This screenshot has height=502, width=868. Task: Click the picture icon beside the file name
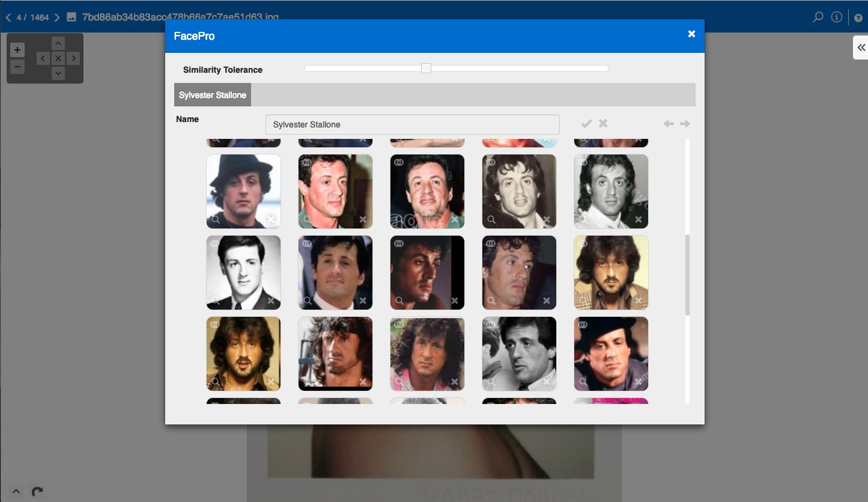(x=71, y=17)
